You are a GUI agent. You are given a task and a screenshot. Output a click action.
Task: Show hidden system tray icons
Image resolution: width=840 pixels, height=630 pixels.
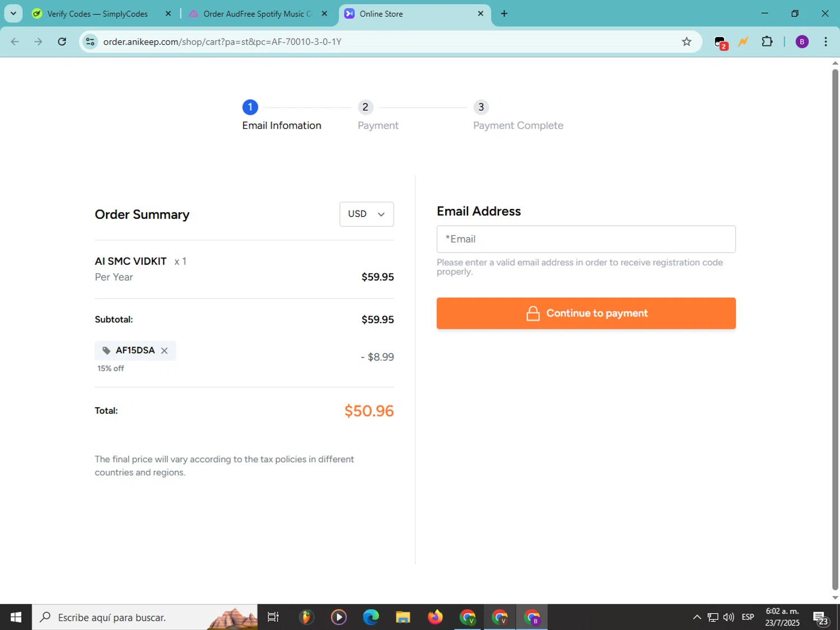pyautogui.click(x=697, y=617)
